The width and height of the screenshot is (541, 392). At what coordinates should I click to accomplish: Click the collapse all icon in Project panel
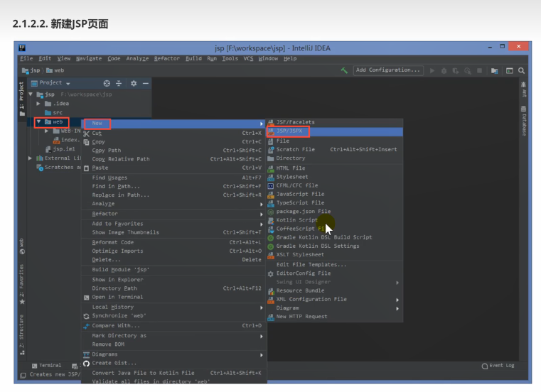119,83
